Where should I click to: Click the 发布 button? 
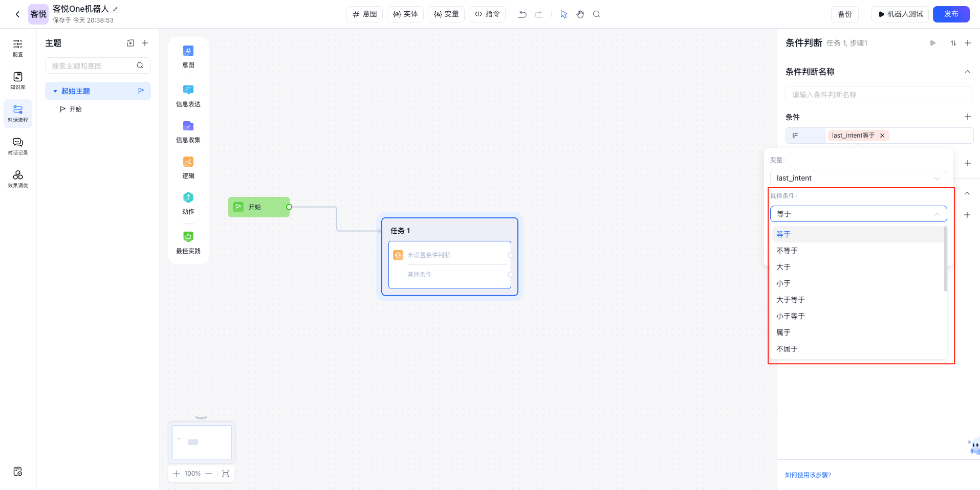click(x=951, y=14)
